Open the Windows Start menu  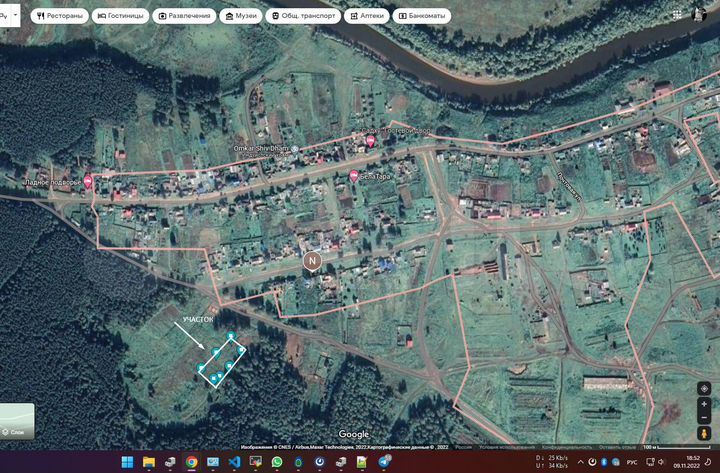point(127,462)
